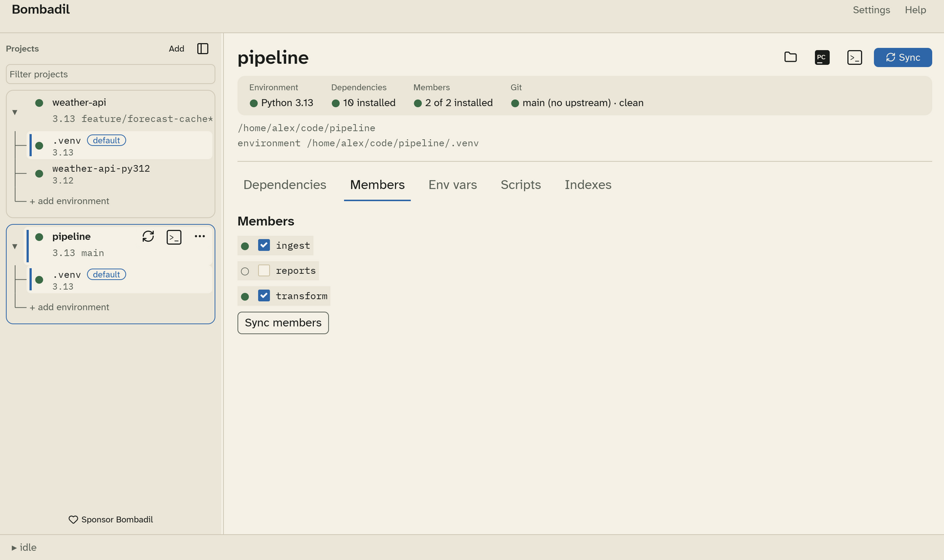Image resolution: width=944 pixels, height=560 pixels.
Task: Click pipeline sync arrows icon in sidebar
Action: pos(148,236)
